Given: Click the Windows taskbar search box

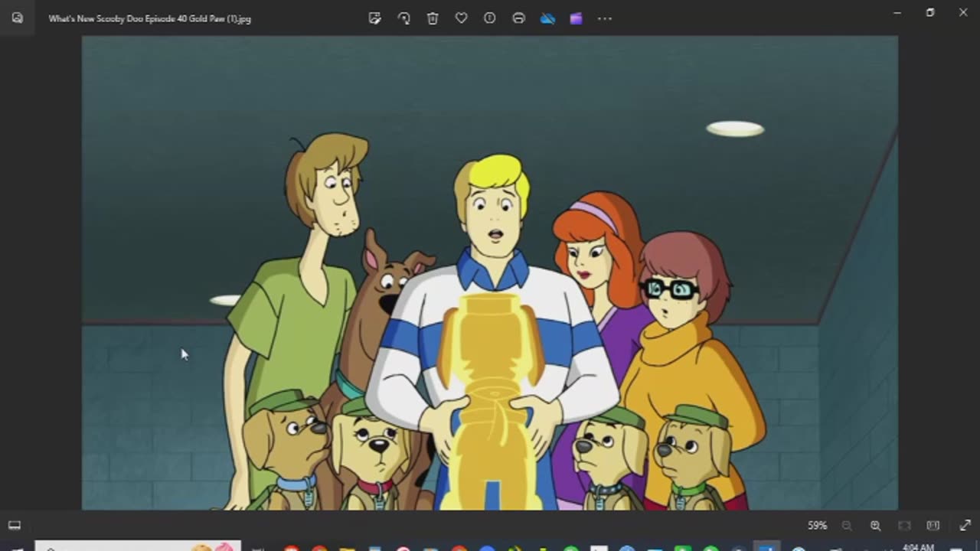Looking at the screenshot, I should pos(138,546).
